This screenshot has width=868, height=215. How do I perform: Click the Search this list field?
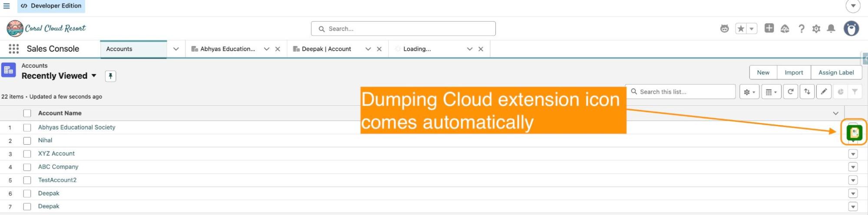680,92
